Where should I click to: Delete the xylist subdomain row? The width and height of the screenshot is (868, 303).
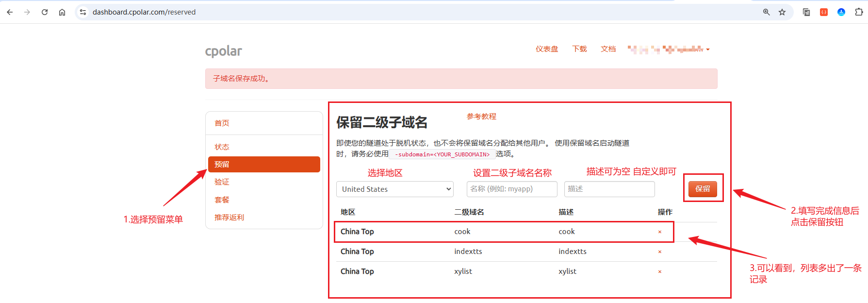(660, 272)
